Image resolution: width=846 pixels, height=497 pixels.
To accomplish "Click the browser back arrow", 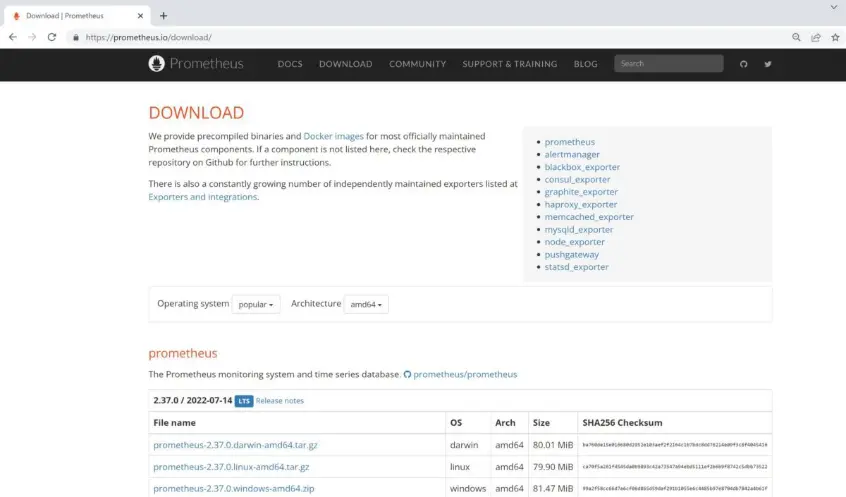I will tap(13, 37).
